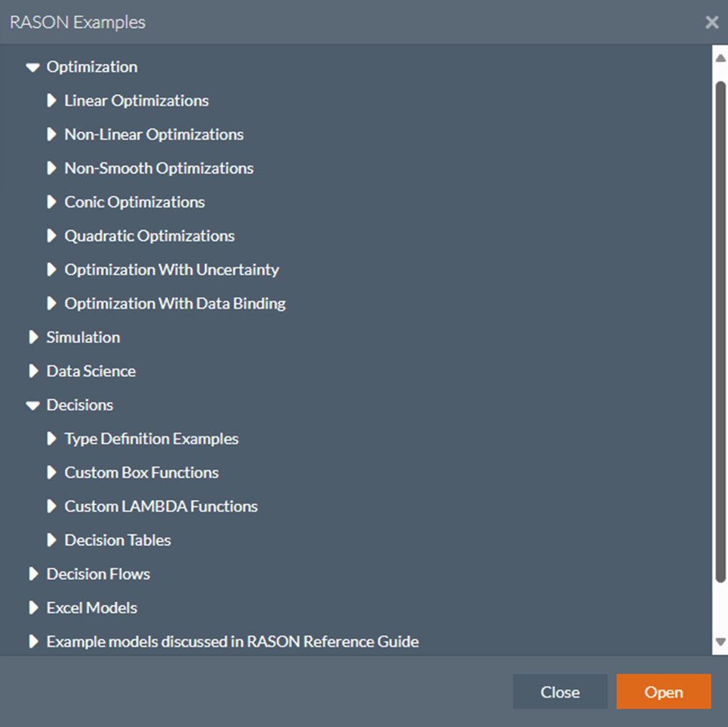
Task: Select Optimization With Data Binding
Action: pos(175,304)
